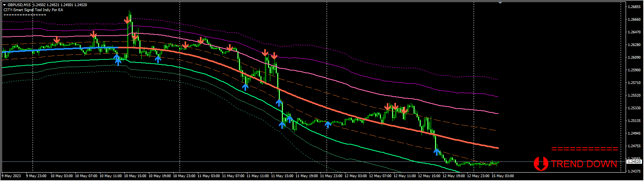Click price level 1.26660 on axis
The image size is (644, 181).
[x=634, y=20]
